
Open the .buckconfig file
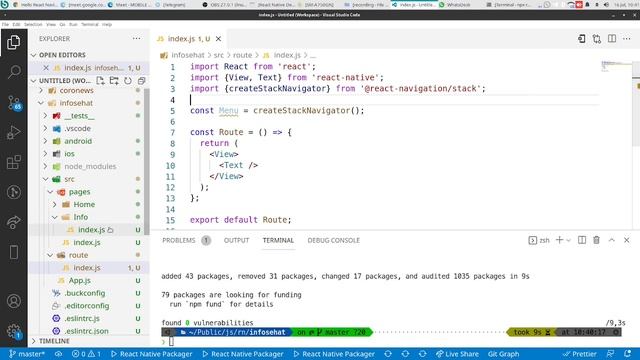[x=84, y=293]
